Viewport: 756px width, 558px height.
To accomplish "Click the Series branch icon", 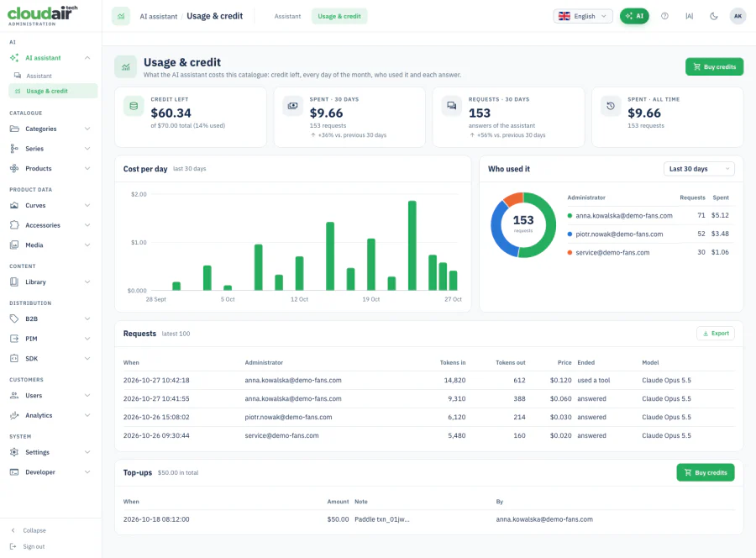I will pos(14,149).
